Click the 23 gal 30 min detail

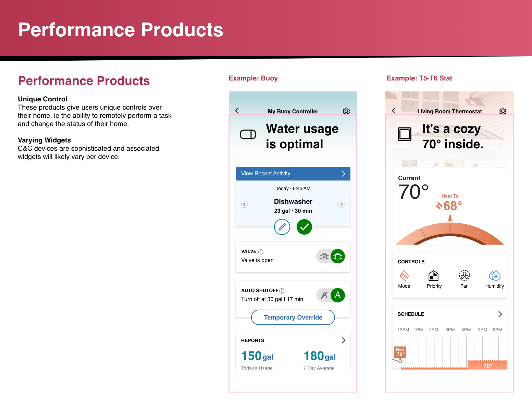(x=293, y=211)
